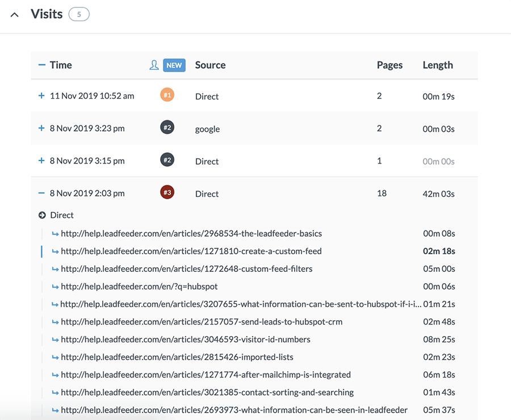Select the #2 badge on the google row
This screenshot has width=511, height=420.
(x=167, y=127)
